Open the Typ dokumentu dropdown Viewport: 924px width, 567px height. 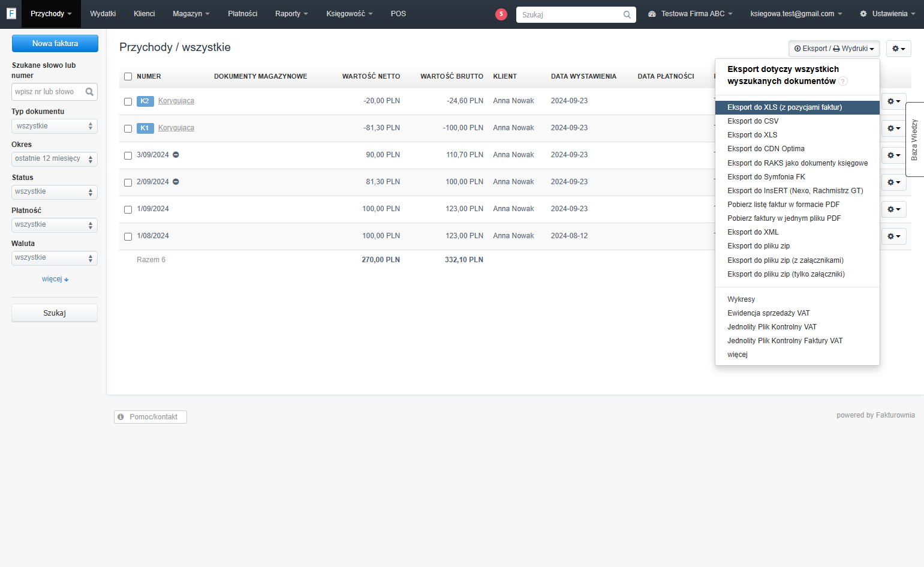[x=55, y=126]
